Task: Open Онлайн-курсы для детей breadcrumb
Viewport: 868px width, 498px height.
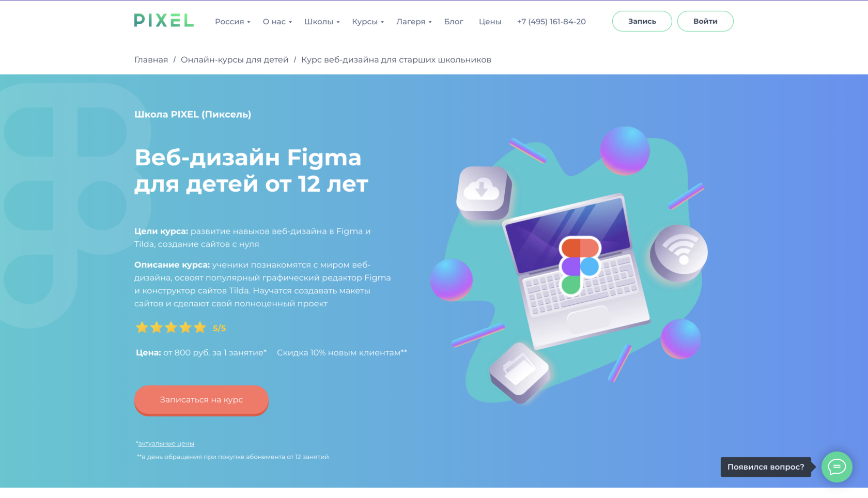Action: point(235,60)
